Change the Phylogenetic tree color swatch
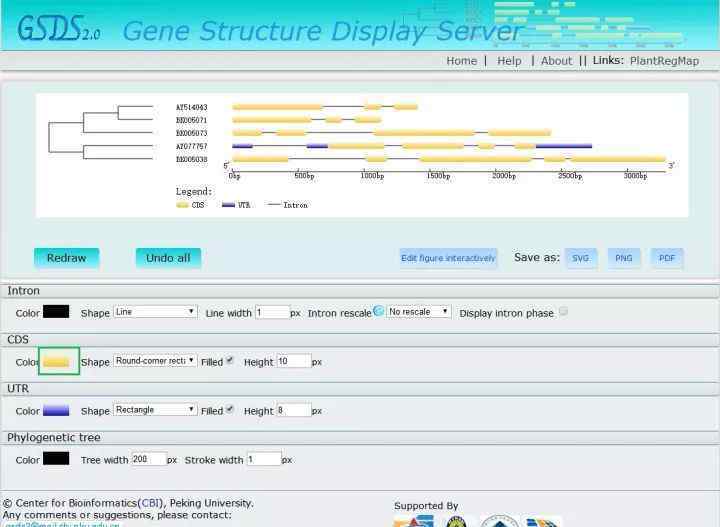Viewport: 720px width, 527px height. point(56,459)
